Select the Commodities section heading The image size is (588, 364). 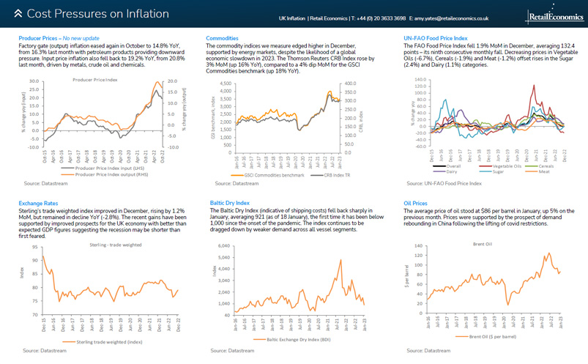pos(228,37)
